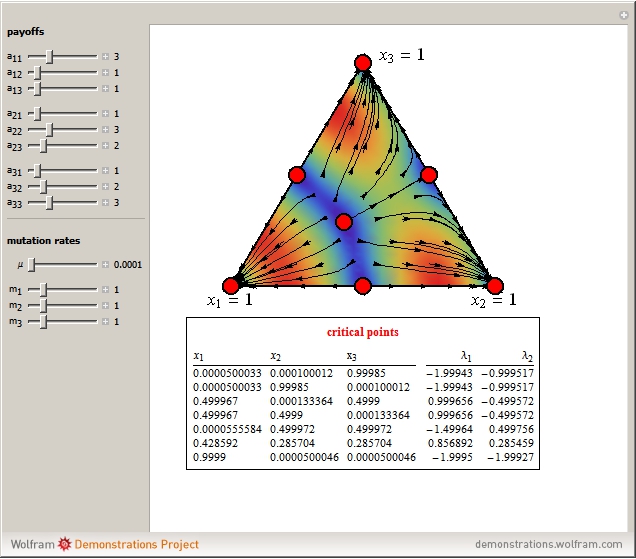Click the table cell 0.9999

pyautogui.click(x=209, y=457)
